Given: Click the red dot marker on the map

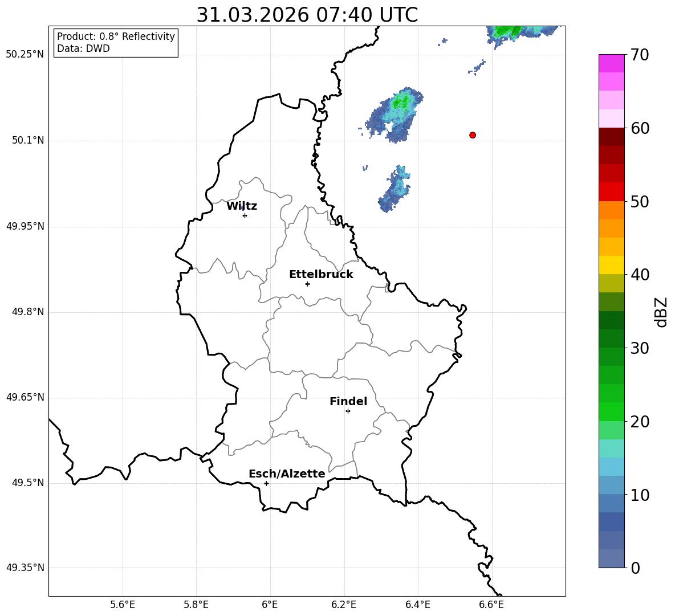Looking at the screenshot, I should (473, 135).
